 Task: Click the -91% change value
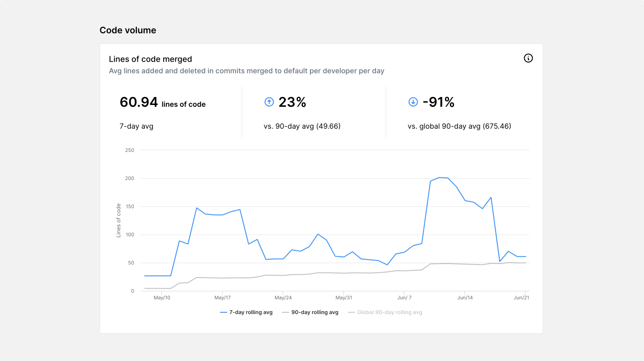tap(438, 102)
